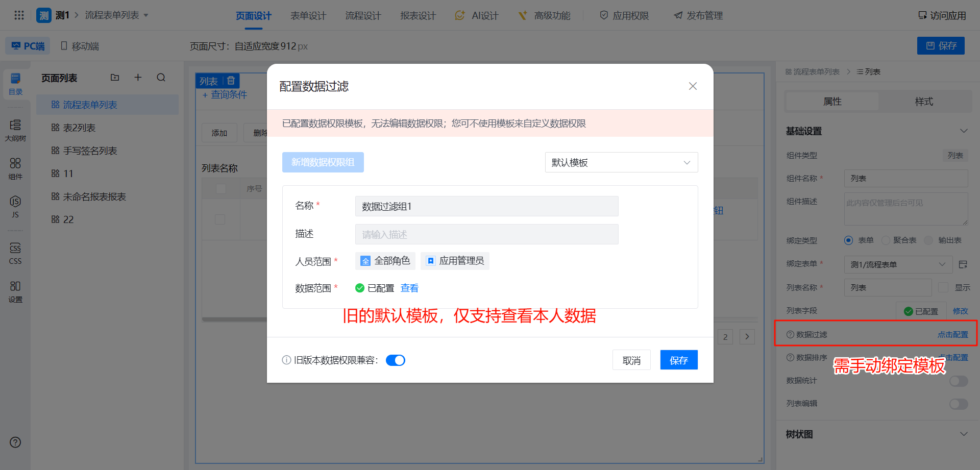Close the 配置数据过滤 dialog
Image resolution: width=980 pixels, height=470 pixels.
(693, 86)
